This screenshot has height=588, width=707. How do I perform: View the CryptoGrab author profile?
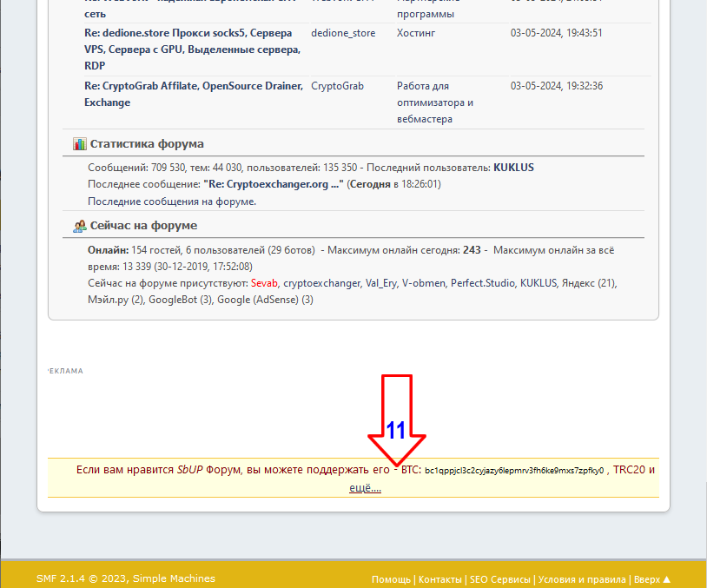click(337, 86)
